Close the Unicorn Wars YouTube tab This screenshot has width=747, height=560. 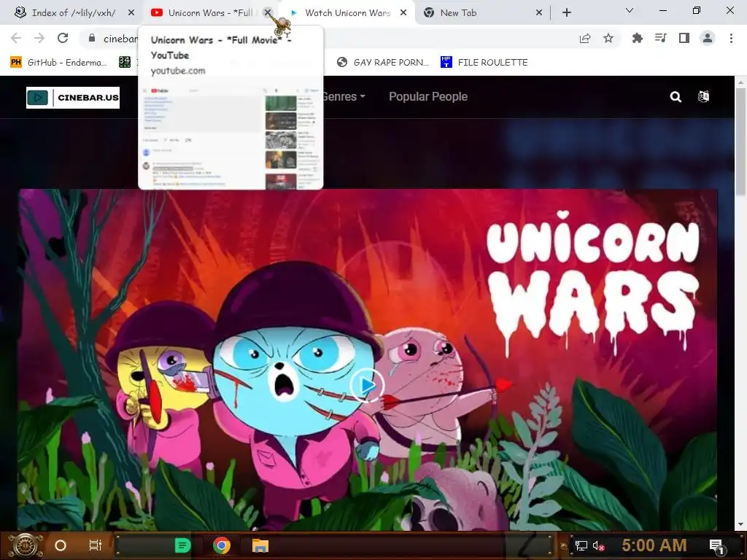click(x=268, y=13)
